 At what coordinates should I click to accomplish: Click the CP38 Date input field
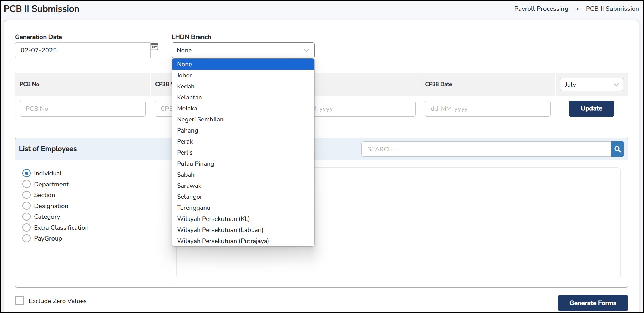coord(487,109)
